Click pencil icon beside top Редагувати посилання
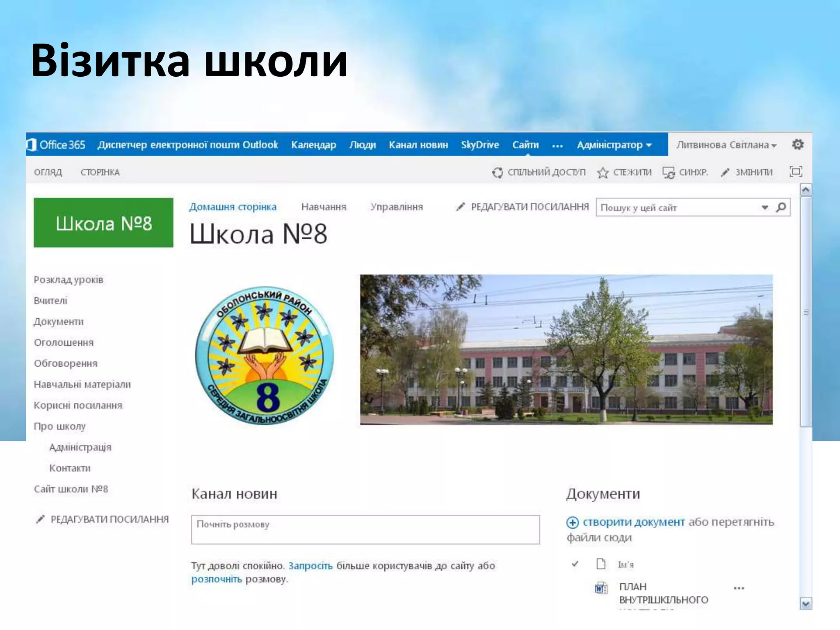 [460, 207]
